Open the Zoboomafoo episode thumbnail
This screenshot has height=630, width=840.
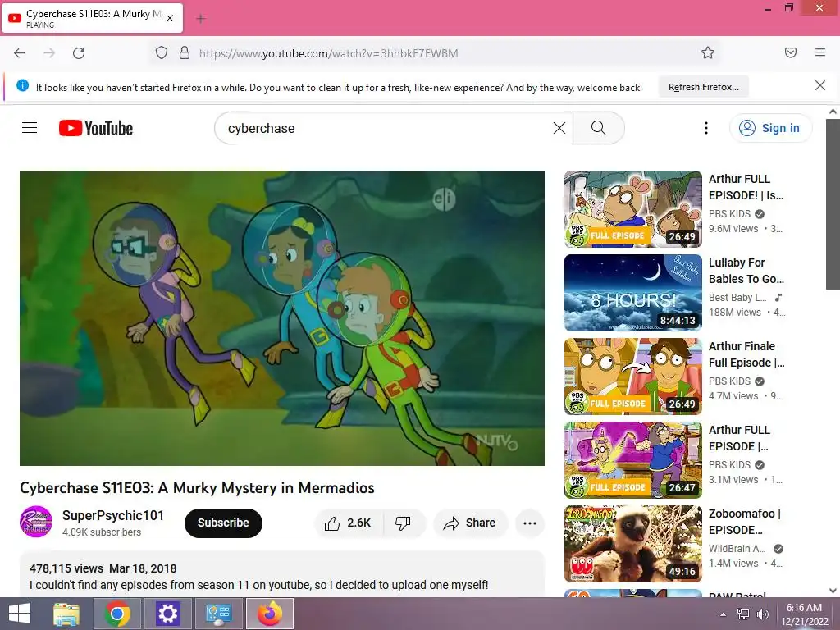(x=632, y=543)
